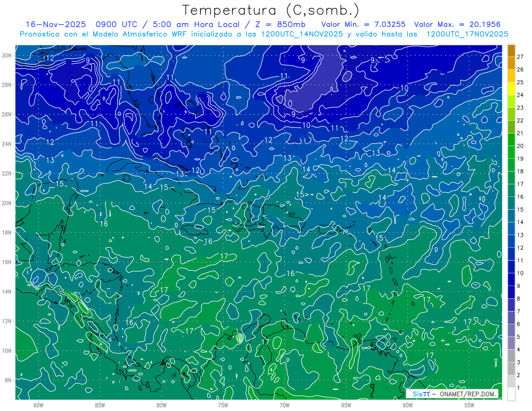Click the legend value label 8
The image size is (532, 411).
click(519, 299)
